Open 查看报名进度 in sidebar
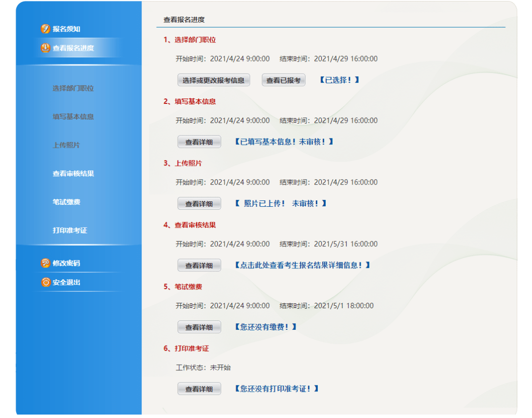Screen dimensions: 532x418 click(73, 48)
